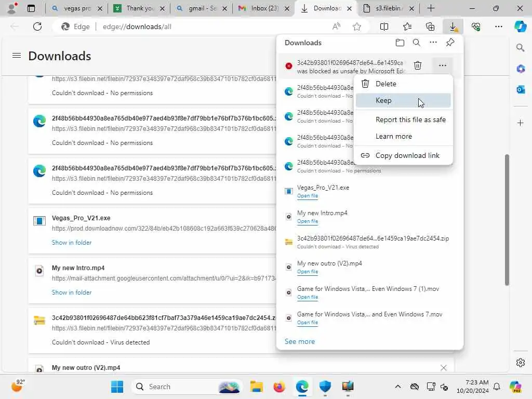This screenshot has height=399, width=532.
Task: Show hidden system tray icons
Action: (398, 387)
